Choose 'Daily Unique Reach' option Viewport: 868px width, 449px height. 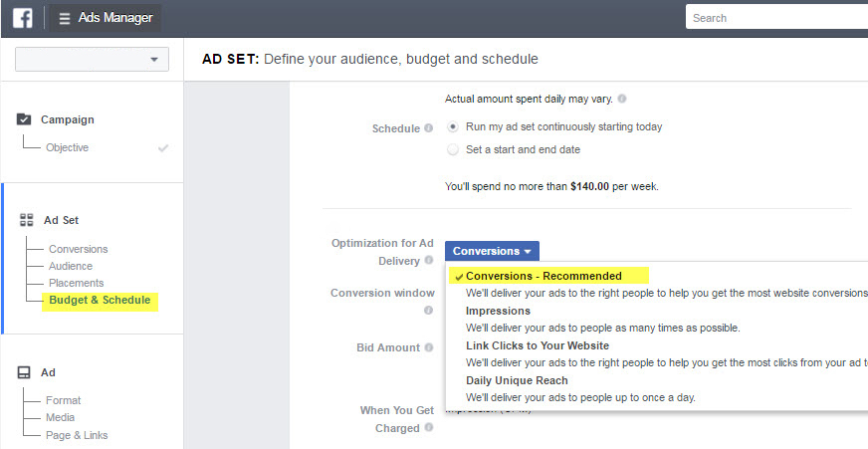pyautogui.click(x=517, y=380)
